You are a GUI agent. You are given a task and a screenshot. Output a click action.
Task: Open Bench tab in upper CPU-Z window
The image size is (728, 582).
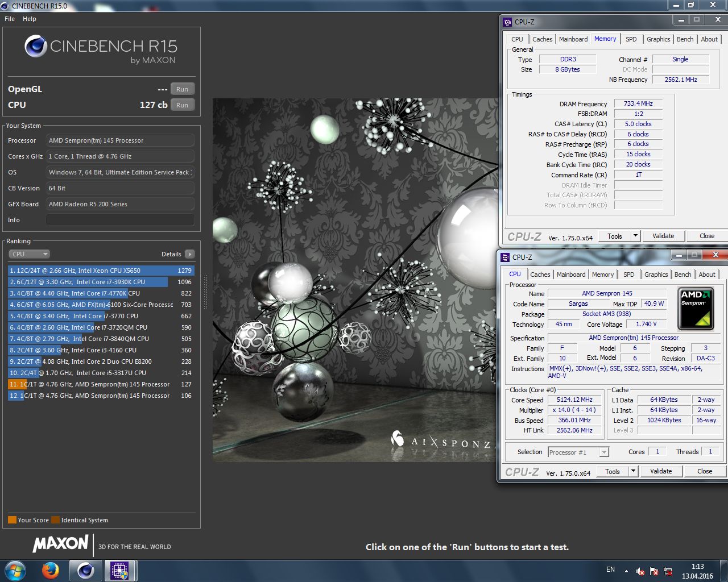(685, 39)
